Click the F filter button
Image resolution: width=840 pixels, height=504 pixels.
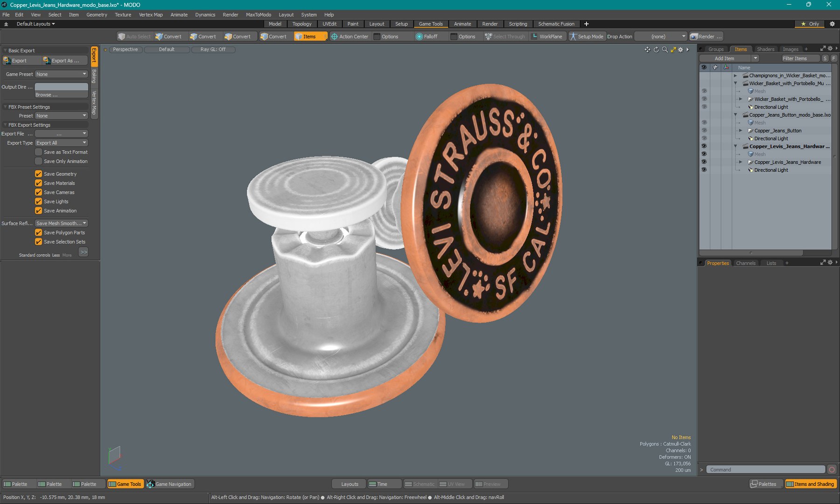833,58
